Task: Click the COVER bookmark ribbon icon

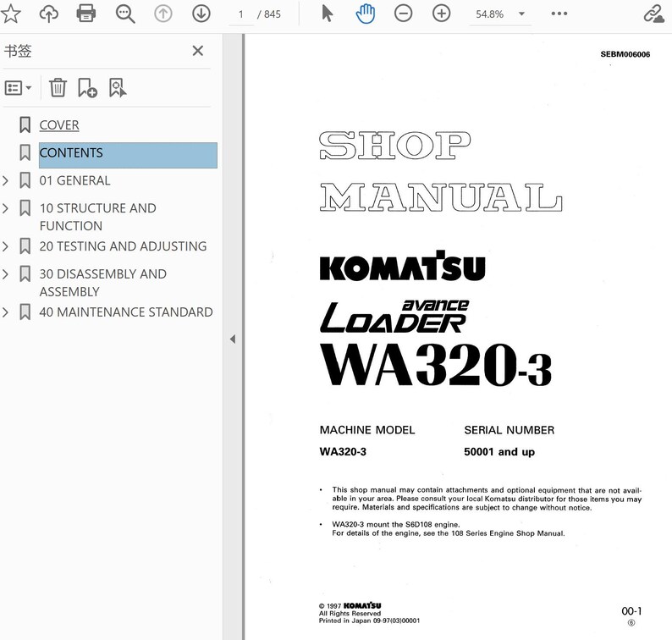Action: [x=25, y=125]
